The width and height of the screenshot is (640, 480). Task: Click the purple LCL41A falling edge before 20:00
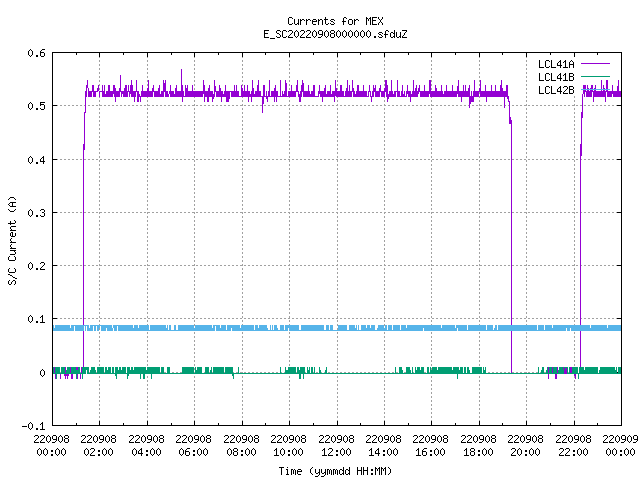[x=511, y=245]
